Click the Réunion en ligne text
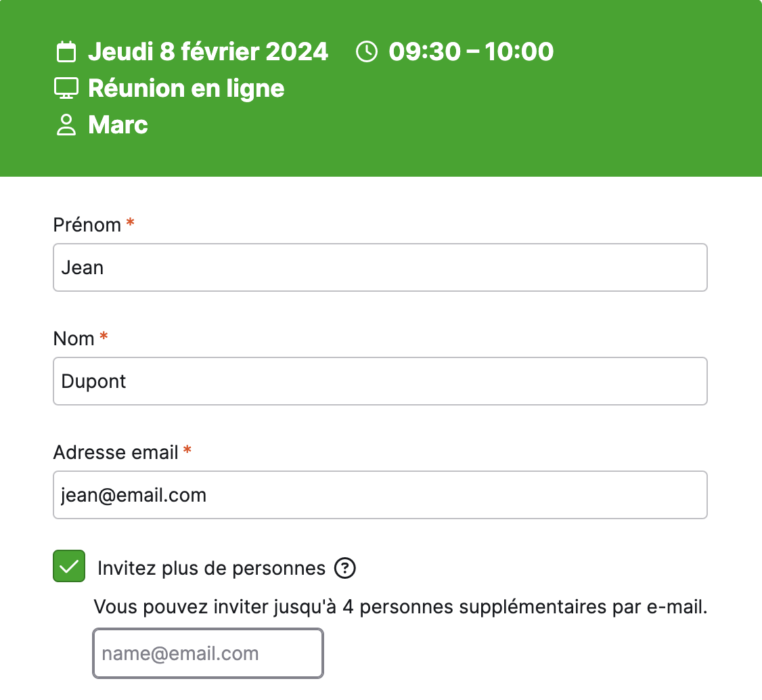 pyautogui.click(x=186, y=89)
